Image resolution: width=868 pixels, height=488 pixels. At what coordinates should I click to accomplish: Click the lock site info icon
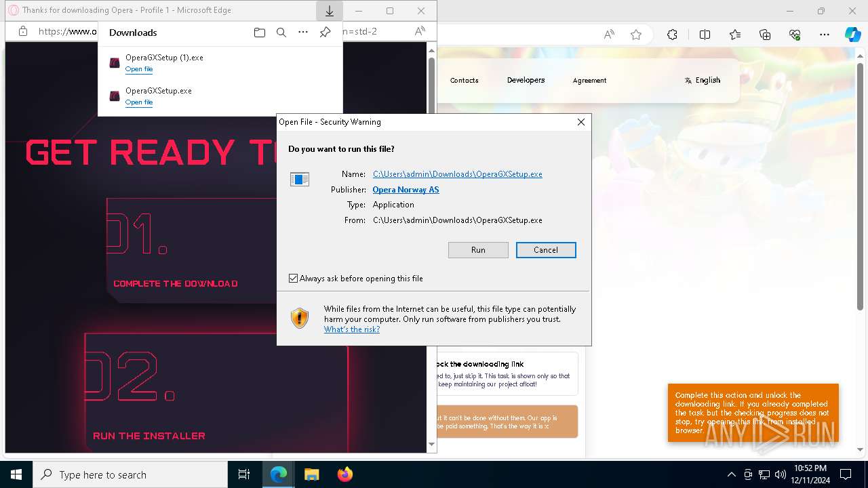23,31
